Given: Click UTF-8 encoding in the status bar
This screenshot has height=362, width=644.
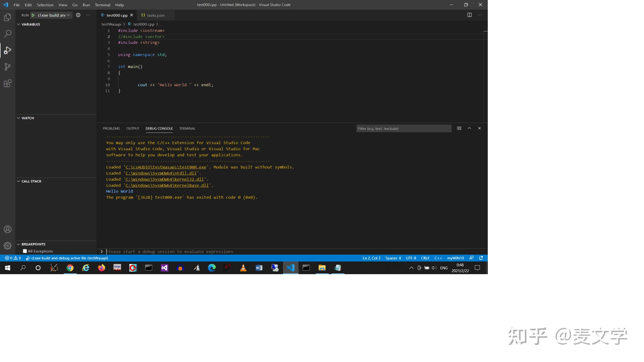Looking at the screenshot, I should click(x=411, y=258).
